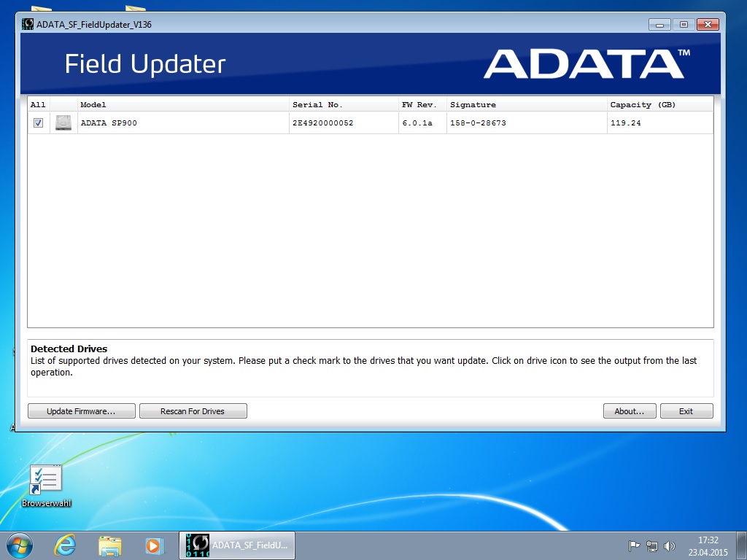The height and width of the screenshot is (560, 747).
Task: Click the Field Updater title bar icon
Action: [x=28, y=24]
